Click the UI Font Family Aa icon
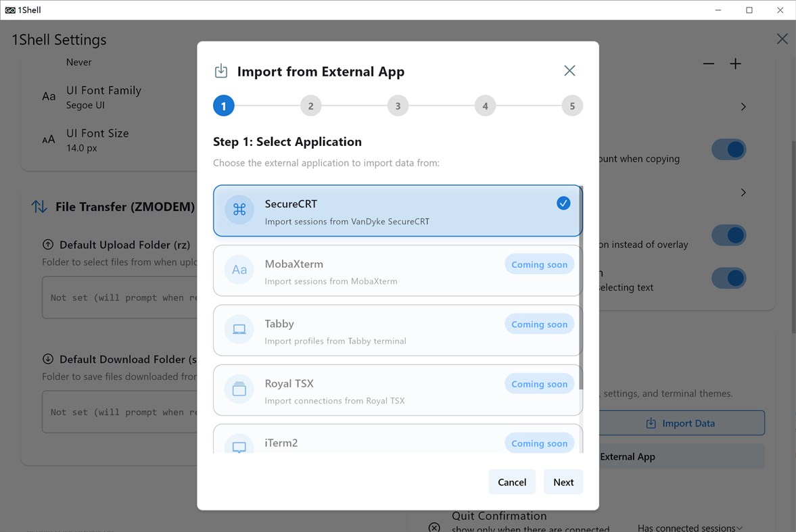This screenshot has height=532, width=796. 49,97
